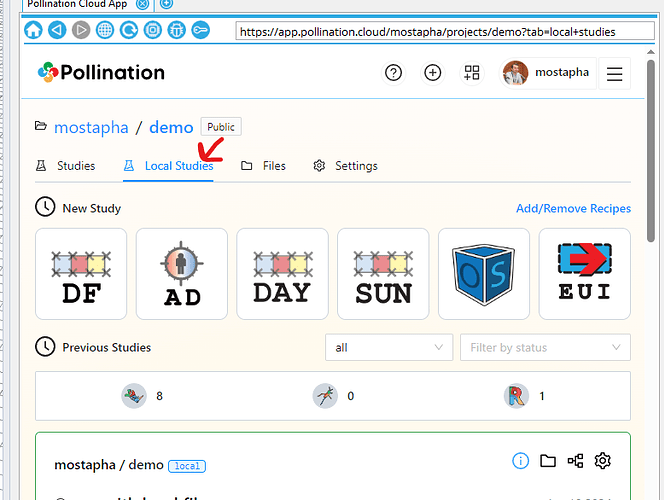
Task: Click the Add/Remove Recipes link
Action: (573, 208)
